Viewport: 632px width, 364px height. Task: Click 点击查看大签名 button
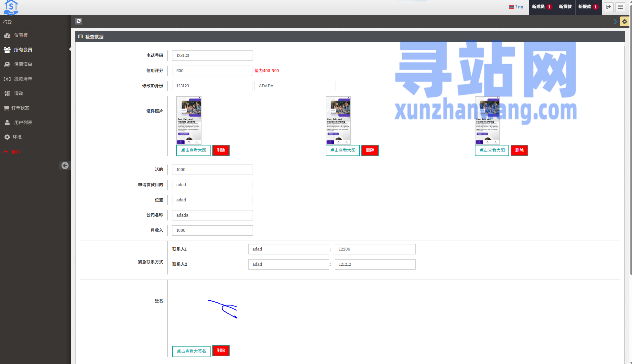(191, 351)
